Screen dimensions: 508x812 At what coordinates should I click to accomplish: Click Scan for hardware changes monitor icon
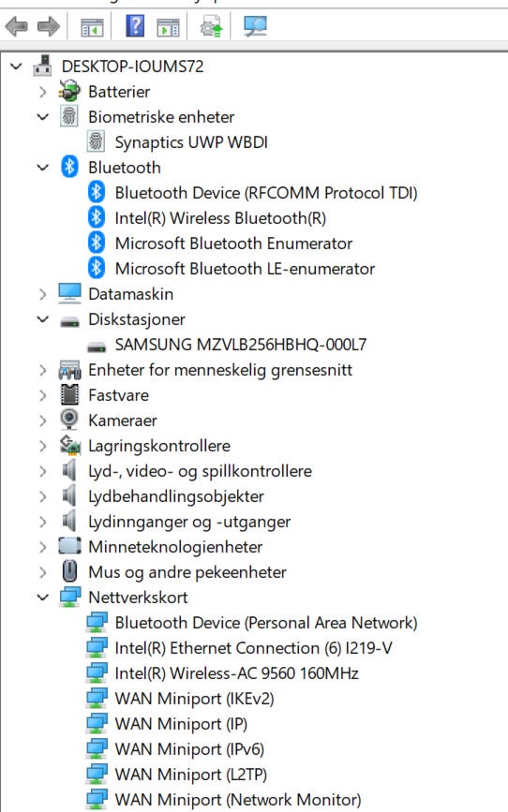coord(256,26)
